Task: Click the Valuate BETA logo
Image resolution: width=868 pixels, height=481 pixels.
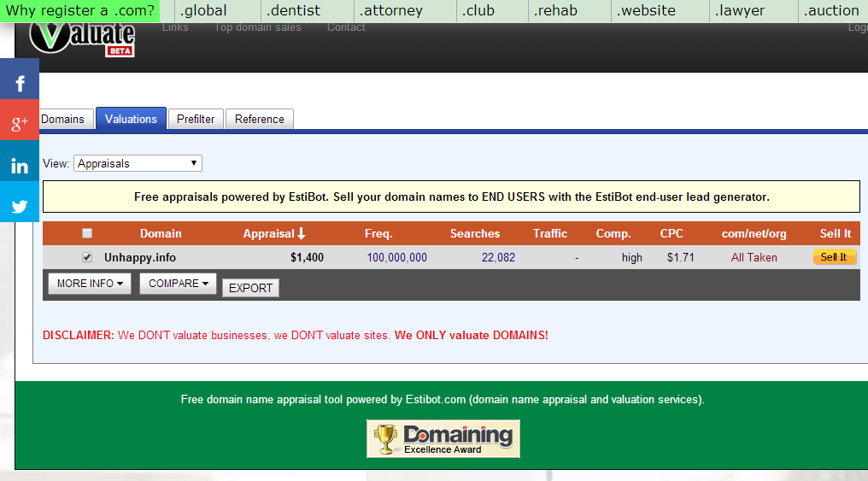Action: click(82, 38)
